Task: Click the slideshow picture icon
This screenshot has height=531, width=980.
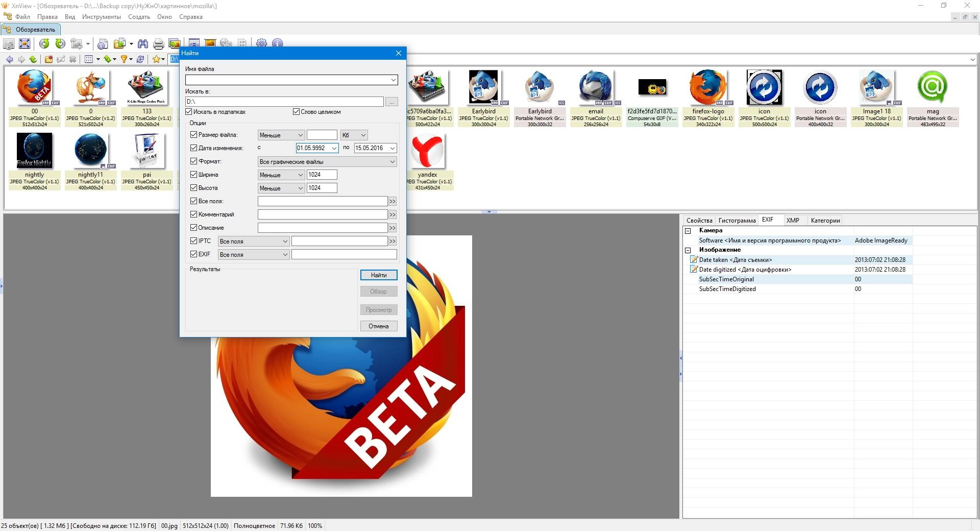Action: point(209,42)
